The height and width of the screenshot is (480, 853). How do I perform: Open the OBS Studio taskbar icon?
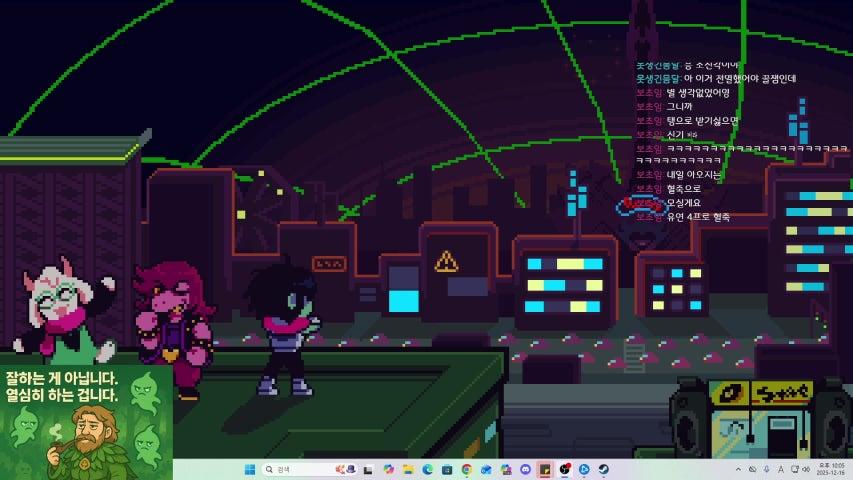click(x=564, y=469)
